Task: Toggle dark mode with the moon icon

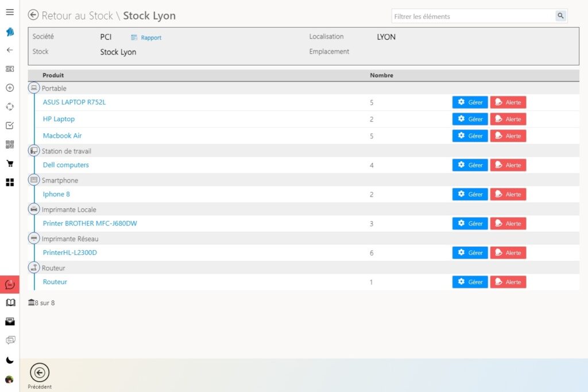Action: click(10, 360)
